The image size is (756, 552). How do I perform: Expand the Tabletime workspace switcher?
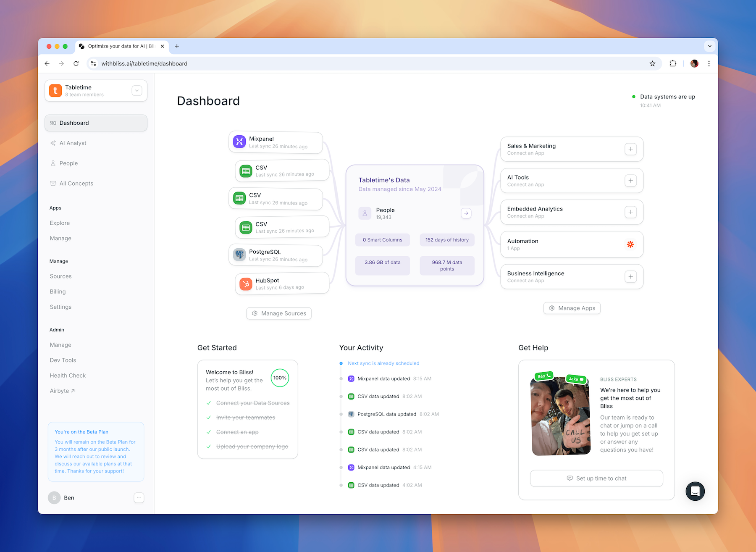(137, 90)
